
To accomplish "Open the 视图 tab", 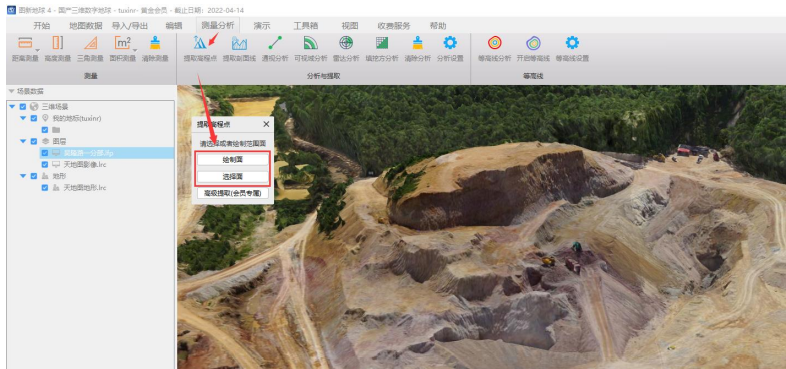I will (x=349, y=26).
